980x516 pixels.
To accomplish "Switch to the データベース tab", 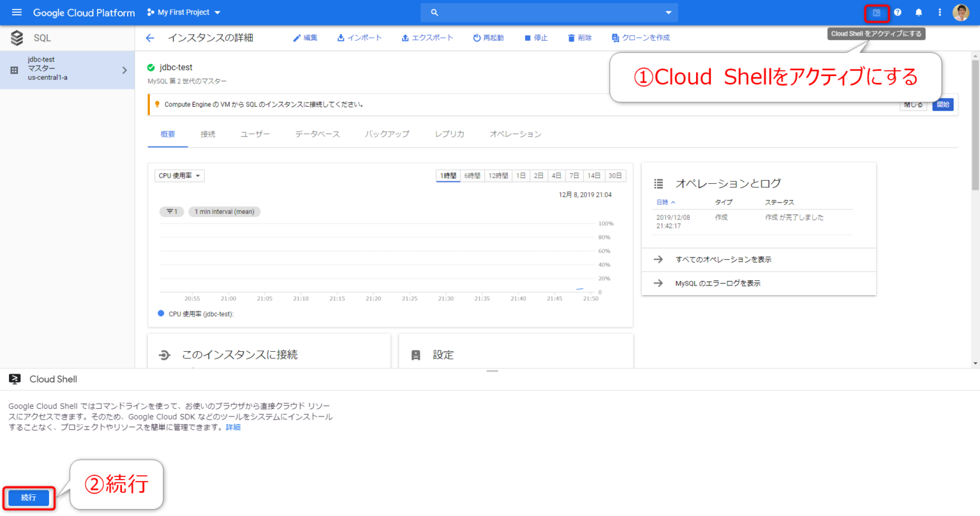I will pyautogui.click(x=317, y=134).
